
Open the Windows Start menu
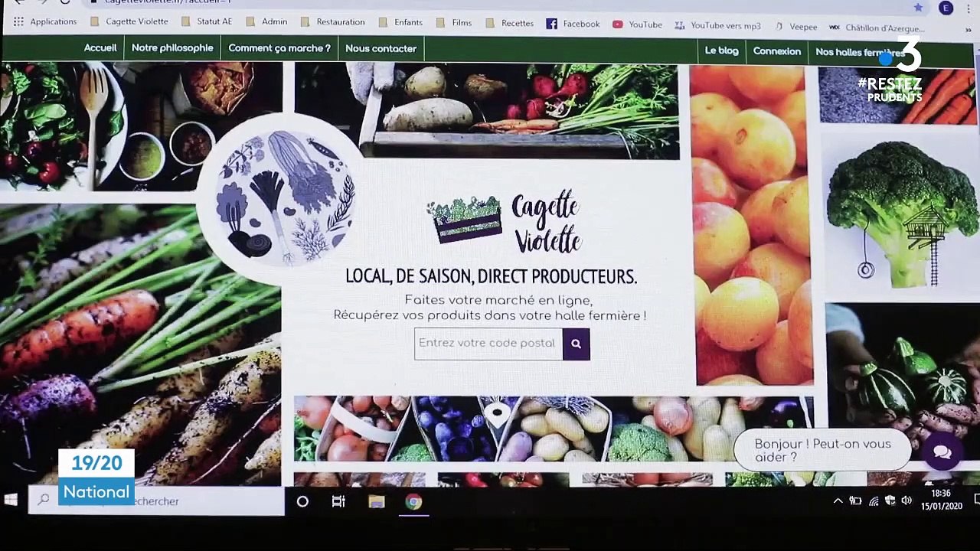tap(11, 500)
